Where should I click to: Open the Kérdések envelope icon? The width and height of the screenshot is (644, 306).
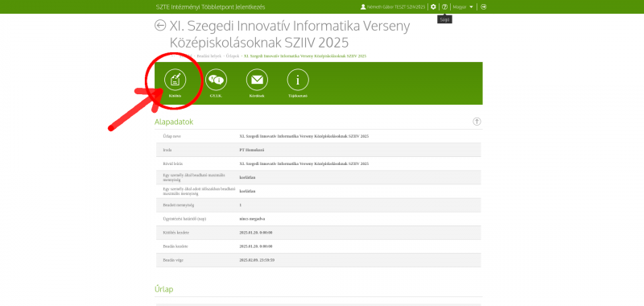point(257,79)
